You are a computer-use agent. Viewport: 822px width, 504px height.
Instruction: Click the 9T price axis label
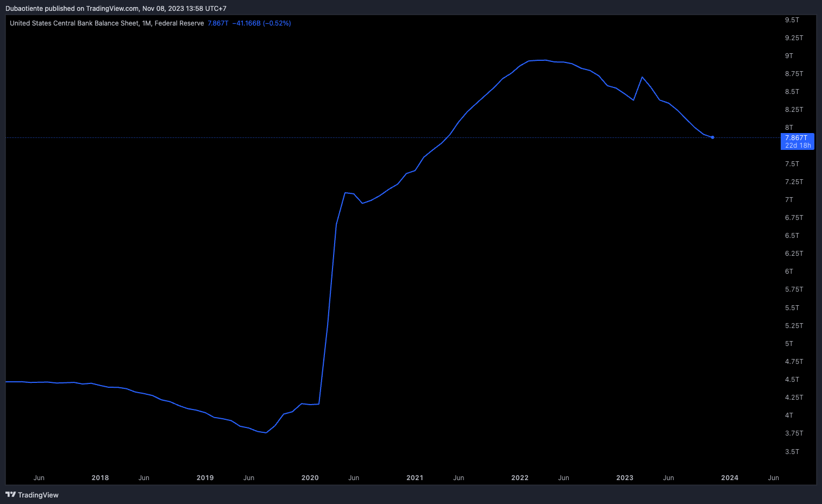(789, 56)
